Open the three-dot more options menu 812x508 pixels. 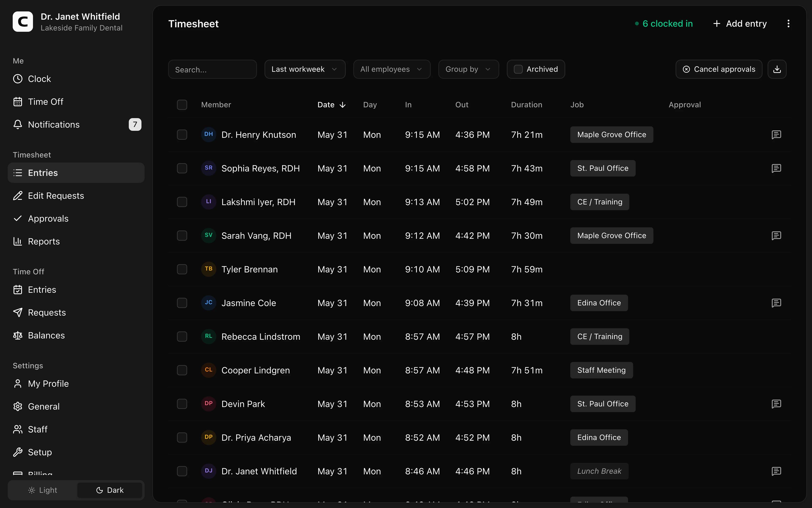[789, 23]
